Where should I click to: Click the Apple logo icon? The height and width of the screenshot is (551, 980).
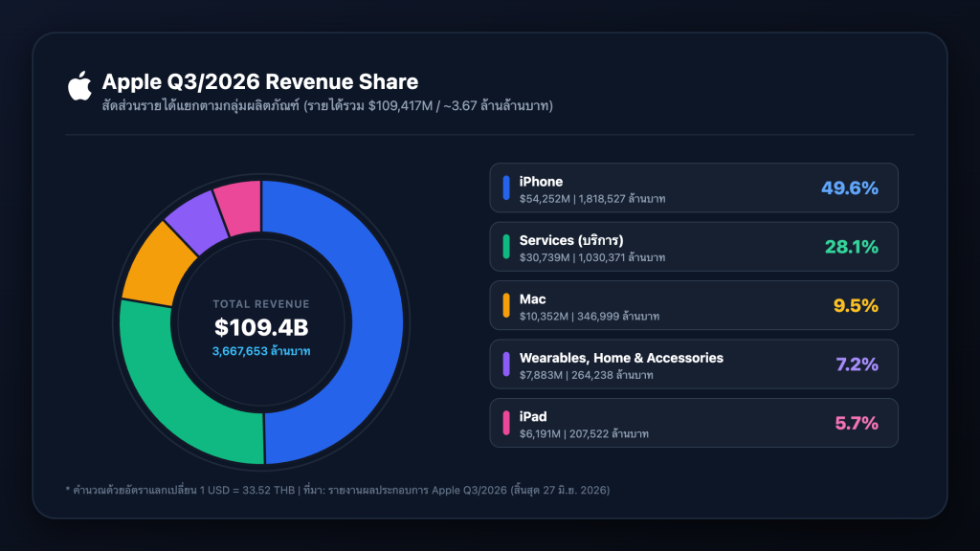click(79, 85)
